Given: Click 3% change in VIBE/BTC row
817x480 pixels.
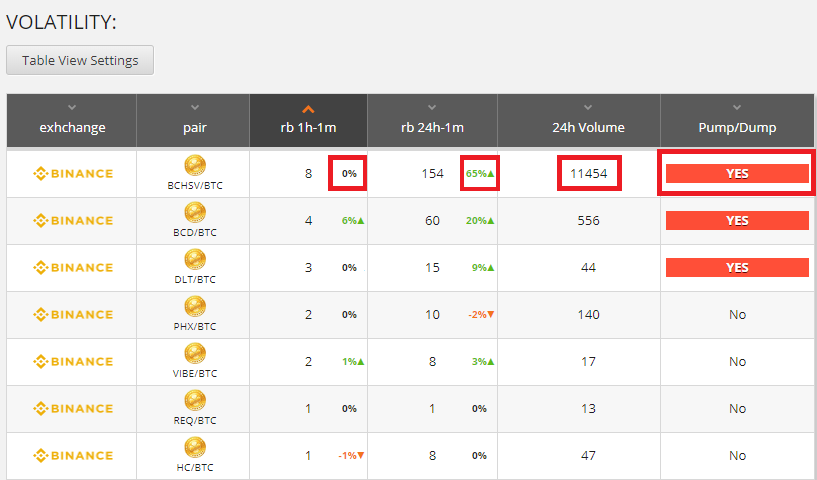Looking at the screenshot, I should (483, 361).
